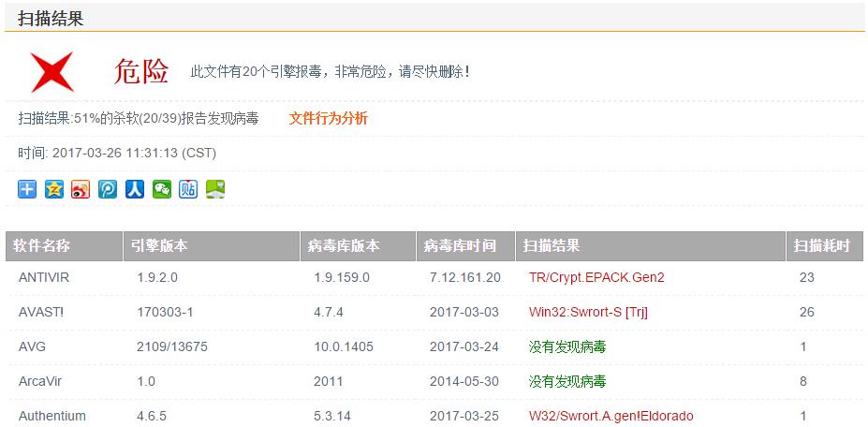The height and width of the screenshot is (427, 868).
Task: Click virus database version 2011
Action: coord(329,381)
